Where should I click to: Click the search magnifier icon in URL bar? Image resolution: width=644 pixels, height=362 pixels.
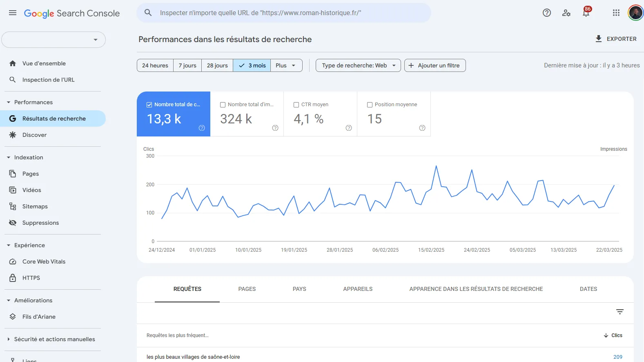tap(148, 13)
